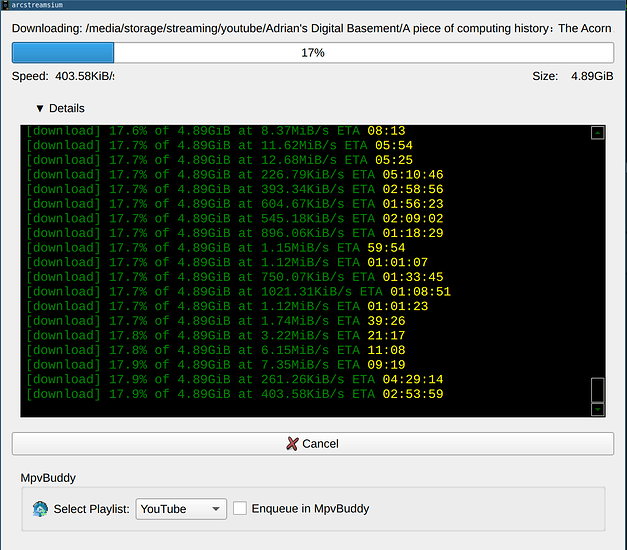Click the log line at 545.18KiB/s
Image resolution: width=627 pixels, height=550 pixels.
(235, 218)
